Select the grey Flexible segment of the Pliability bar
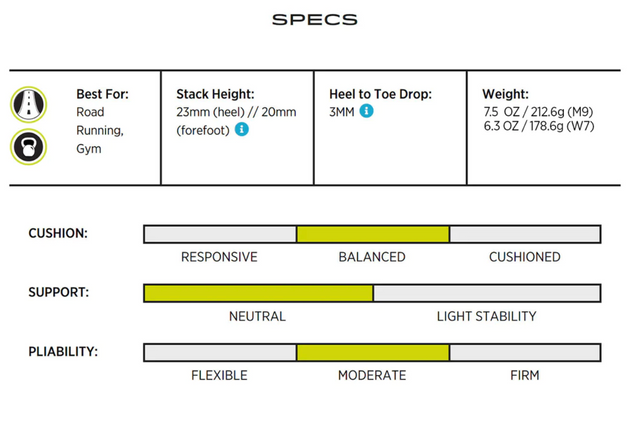Image resolution: width=640 pixels, height=425 pixels. click(220, 352)
